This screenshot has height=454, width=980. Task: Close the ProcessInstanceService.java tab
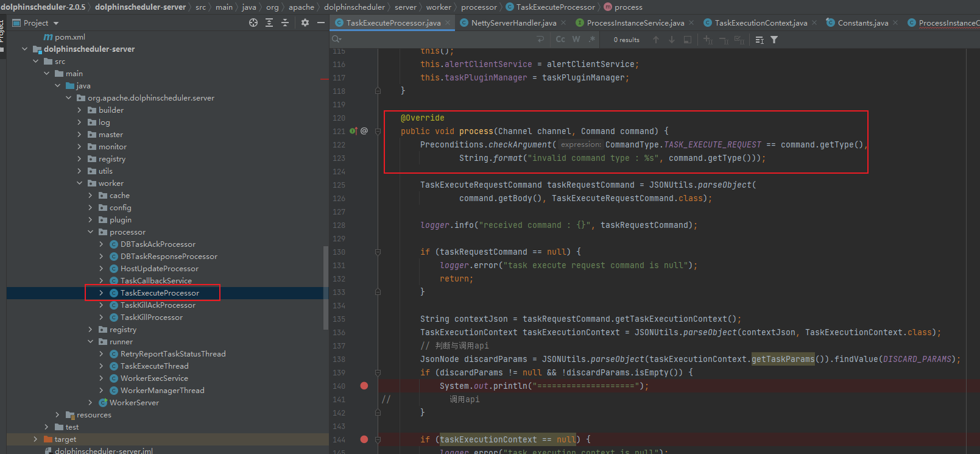[691, 23]
